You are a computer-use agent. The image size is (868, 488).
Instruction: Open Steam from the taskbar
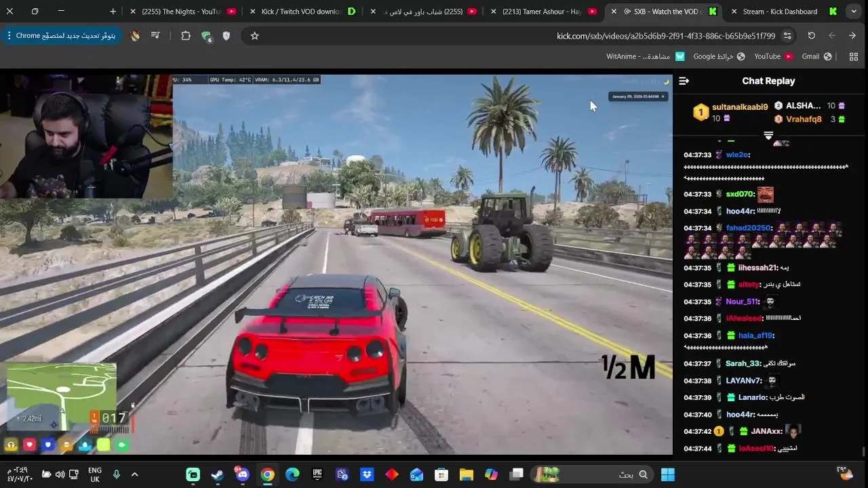coord(218,474)
